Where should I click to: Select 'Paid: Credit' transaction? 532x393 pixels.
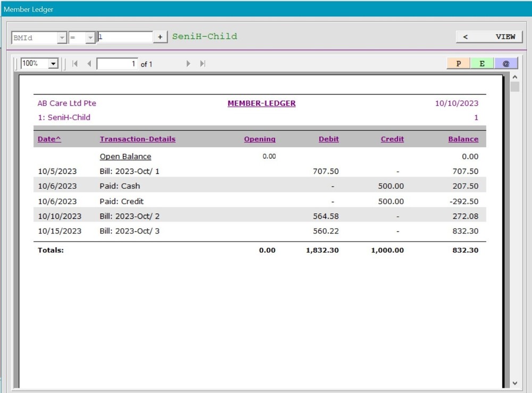[x=121, y=202]
